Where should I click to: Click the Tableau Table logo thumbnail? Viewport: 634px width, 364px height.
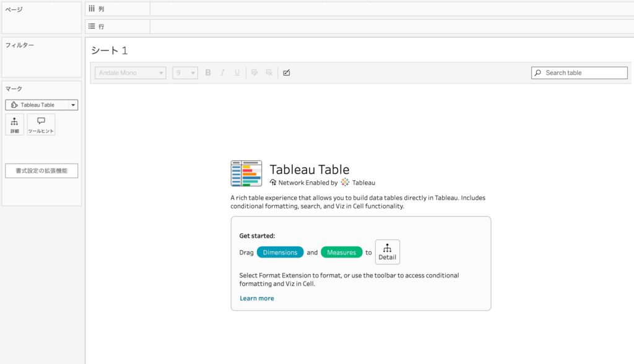tap(246, 174)
